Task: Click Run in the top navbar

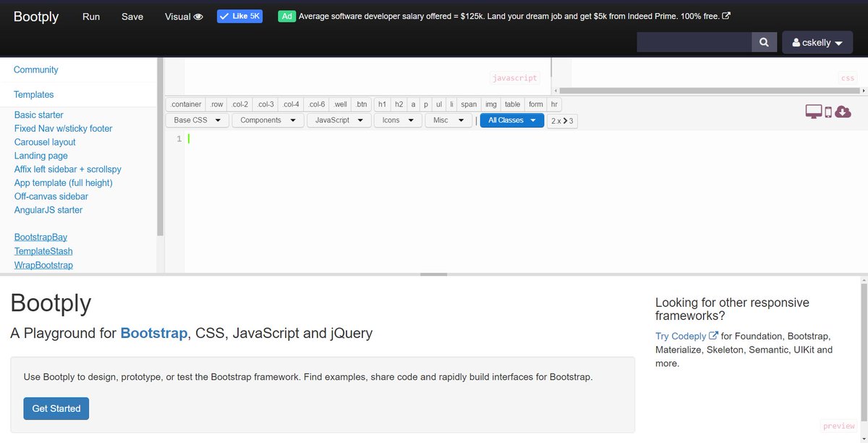Action: coord(91,17)
